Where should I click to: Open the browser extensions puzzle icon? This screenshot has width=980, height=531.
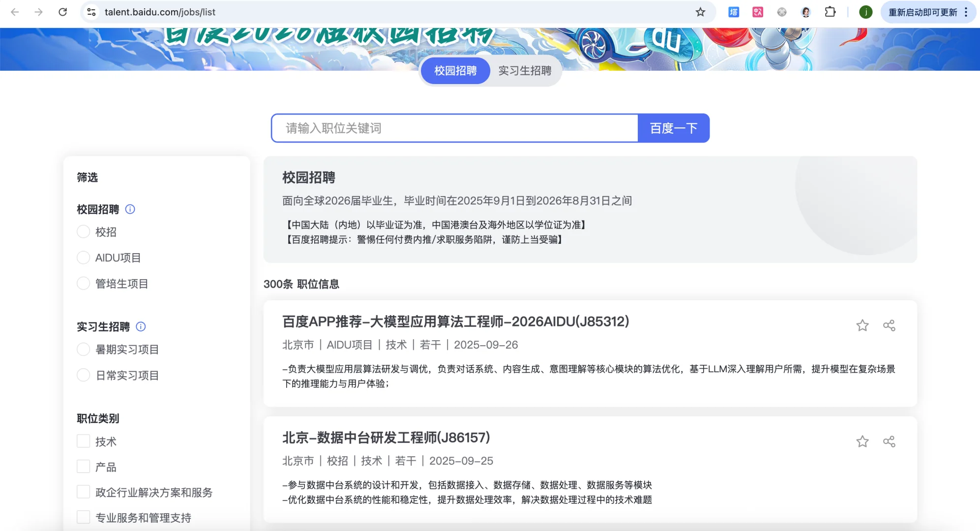click(x=830, y=12)
